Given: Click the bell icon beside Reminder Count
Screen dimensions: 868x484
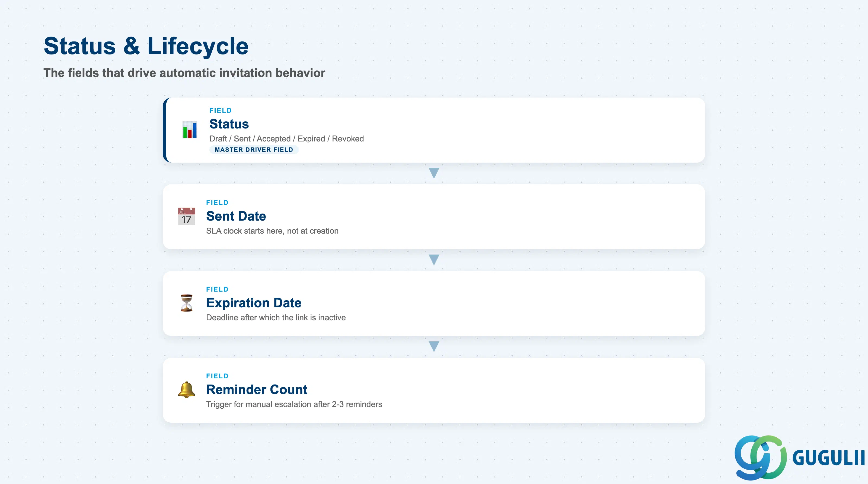Looking at the screenshot, I should tap(186, 390).
